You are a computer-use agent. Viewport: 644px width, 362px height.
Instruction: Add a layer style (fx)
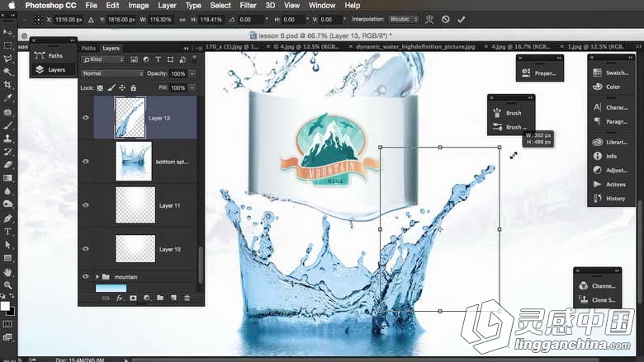point(120,298)
